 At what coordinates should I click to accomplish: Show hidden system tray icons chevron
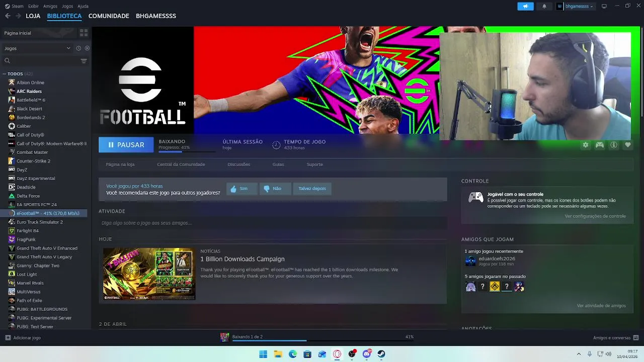[x=579, y=354]
